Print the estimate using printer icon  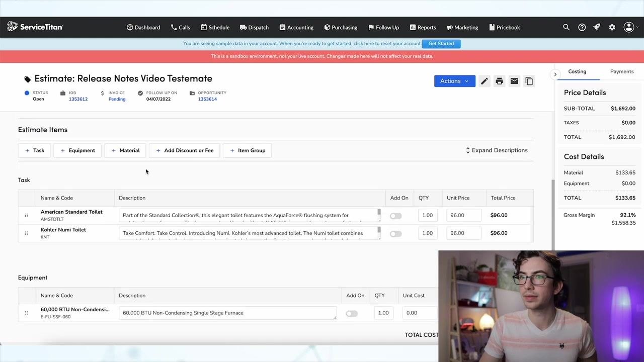pyautogui.click(x=499, y=81)
